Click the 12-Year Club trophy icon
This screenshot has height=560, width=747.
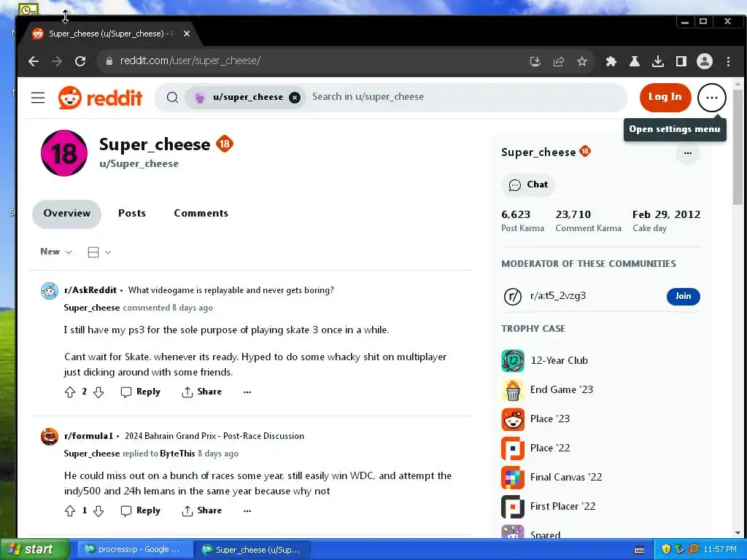click(513, 361)
